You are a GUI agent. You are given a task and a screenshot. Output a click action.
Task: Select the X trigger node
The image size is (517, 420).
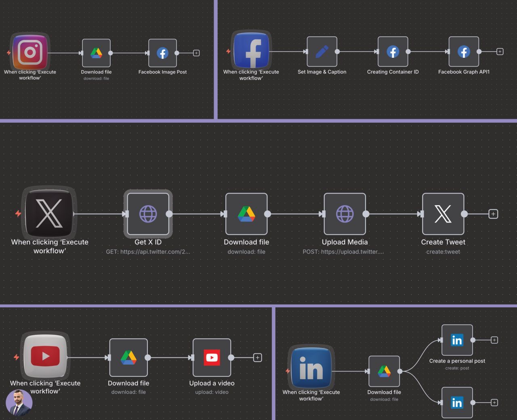pyautogui.click(x=49, y=213)
